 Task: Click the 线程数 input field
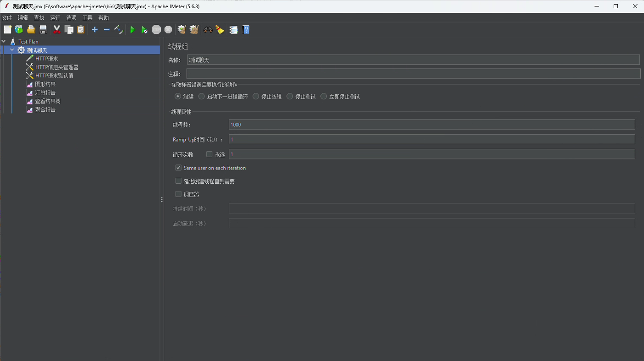pos(431,125)
